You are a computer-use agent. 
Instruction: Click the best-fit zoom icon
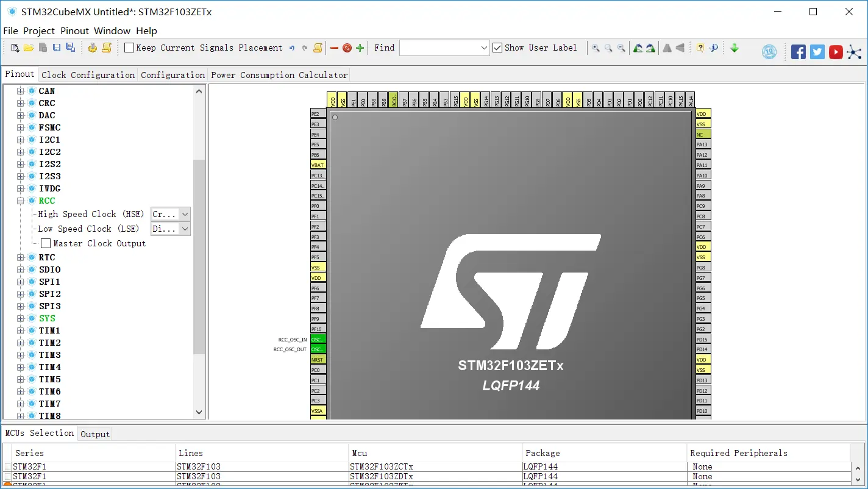click(608, 48)
